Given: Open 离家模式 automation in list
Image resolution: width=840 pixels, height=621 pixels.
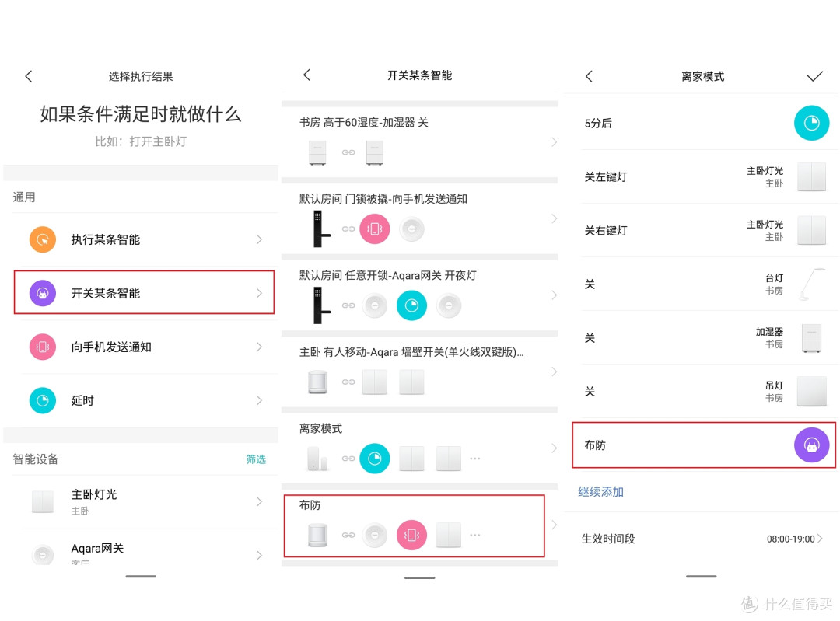Looking at the screenshot, I should coord(419,448).
